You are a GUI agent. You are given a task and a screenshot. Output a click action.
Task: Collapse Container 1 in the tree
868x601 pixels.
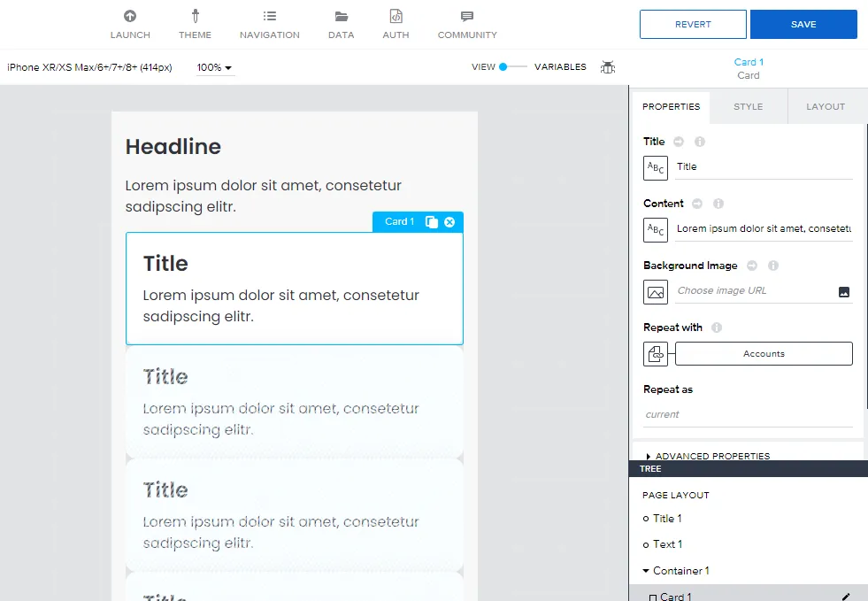tap(647, 571)
